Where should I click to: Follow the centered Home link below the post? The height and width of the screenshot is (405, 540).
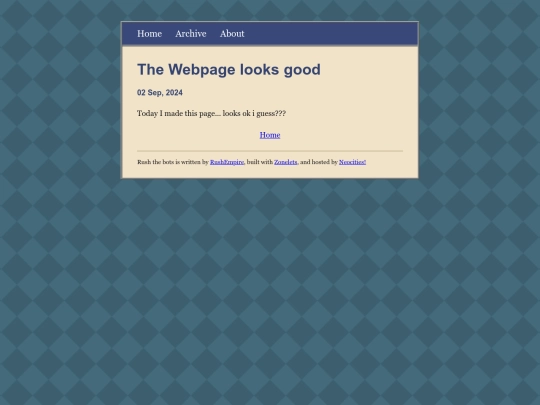tap(270, 135)
